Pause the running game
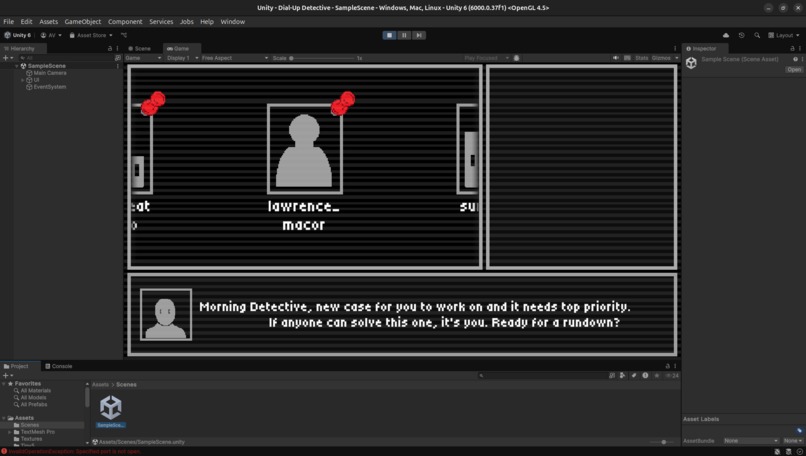Screen dimensions: 806x456 pos(404,35)
